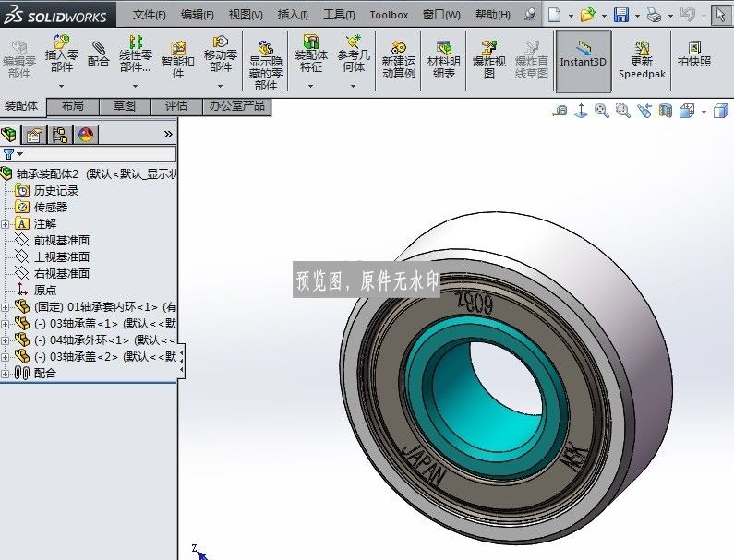Viewport: 734px width, 560px height.
Task: Switch to the 评估 tab
Action: point(176,107)
